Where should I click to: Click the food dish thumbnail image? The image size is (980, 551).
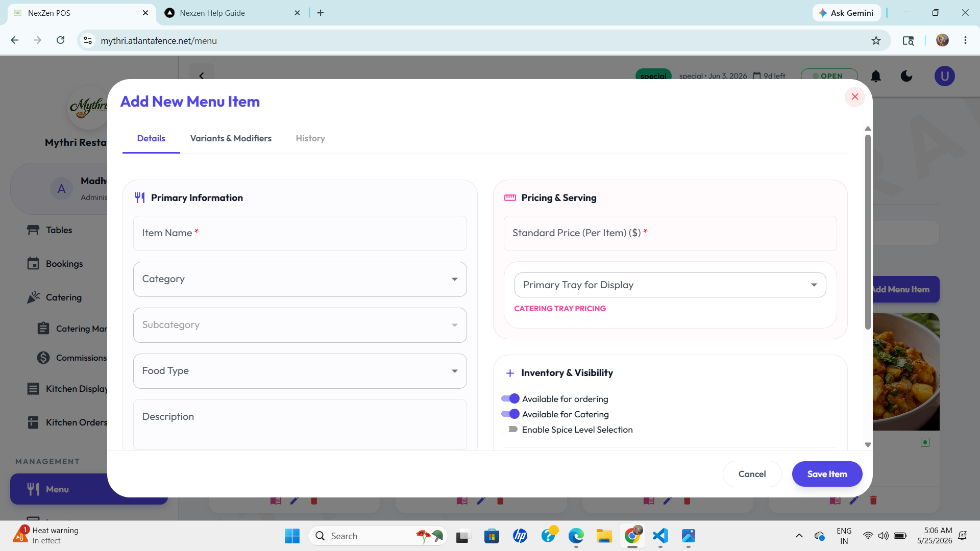point(906,372)
